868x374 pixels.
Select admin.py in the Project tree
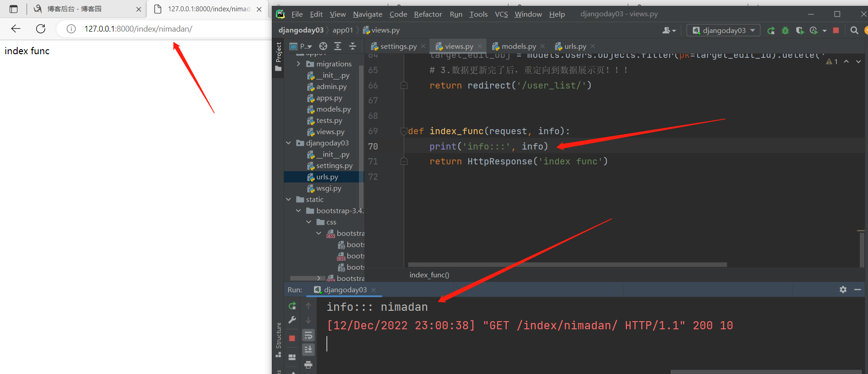click(327, 87)
